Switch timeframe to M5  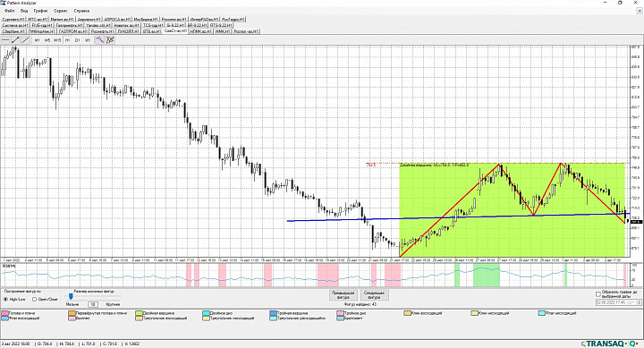pyautogui.click(x=47, y=40)
